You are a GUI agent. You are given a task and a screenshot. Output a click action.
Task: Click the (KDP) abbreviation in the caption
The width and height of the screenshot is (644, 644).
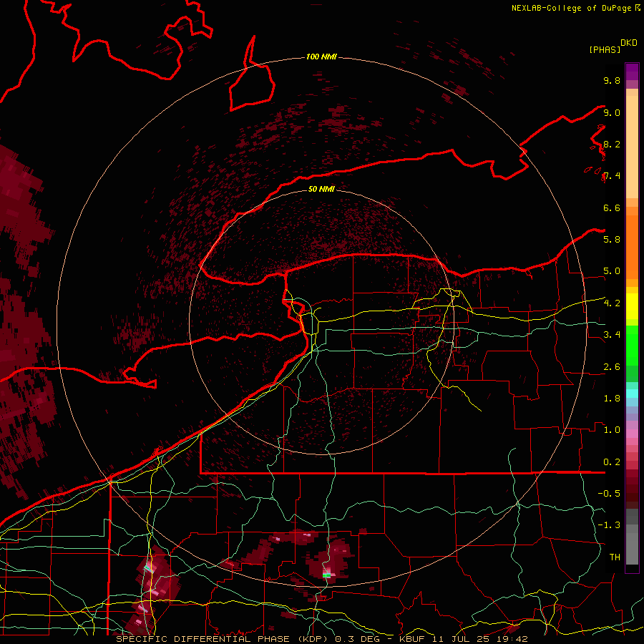coord(313,639)
